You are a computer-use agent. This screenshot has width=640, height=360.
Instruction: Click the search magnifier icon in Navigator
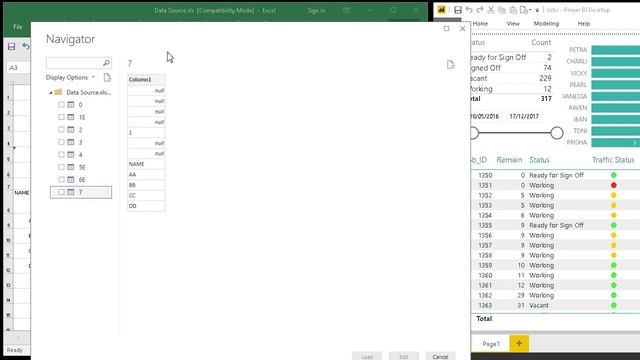106,63
